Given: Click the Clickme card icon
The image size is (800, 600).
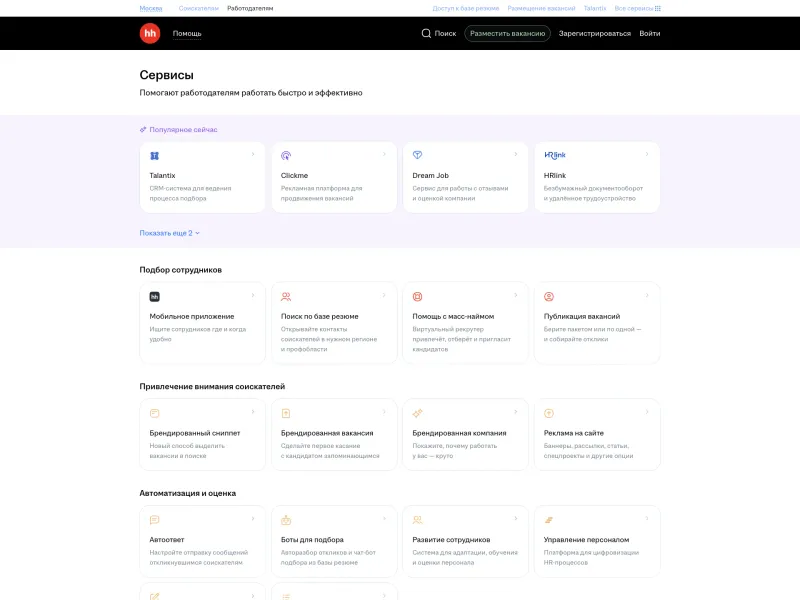Looking at the screenshot, I should pyautogui.click(x=286, y=156).
